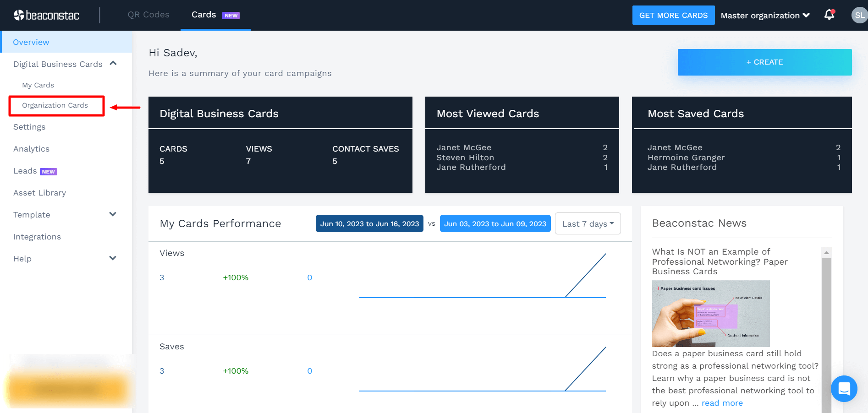Click the Beaconstac logo
The height and width of the screenshot is (413, 868).
[46, 15]
